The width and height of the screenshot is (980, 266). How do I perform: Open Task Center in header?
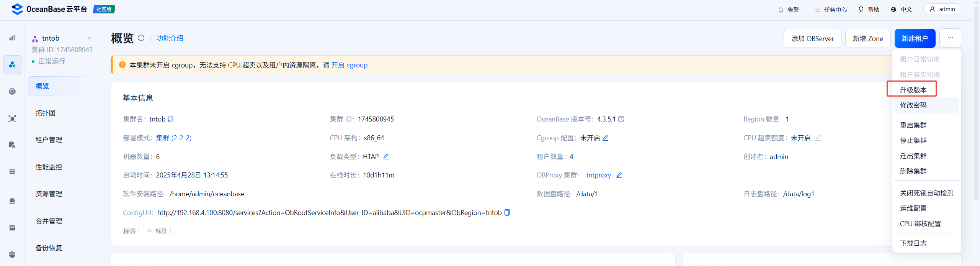tap(830, 10)
